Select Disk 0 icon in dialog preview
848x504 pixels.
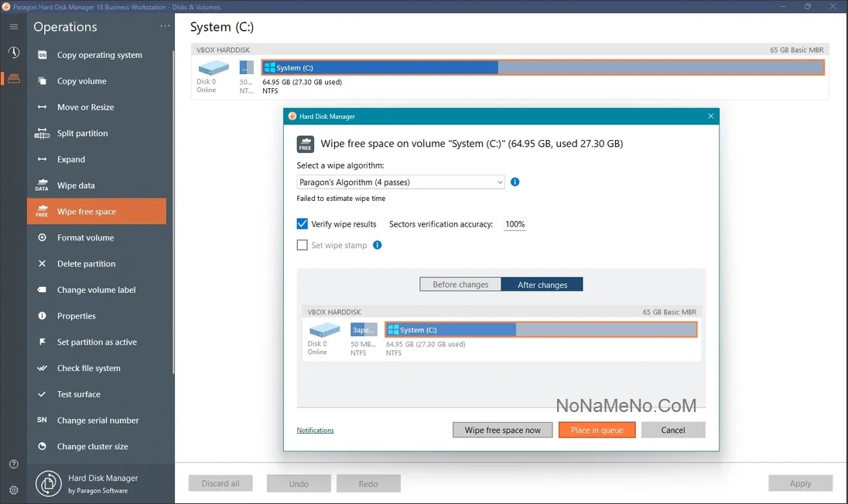pyautogui.click(x=324, y=329)
